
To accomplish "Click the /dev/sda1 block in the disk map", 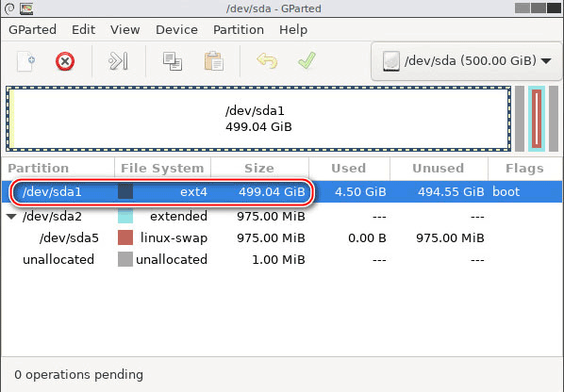I will 258,119.
